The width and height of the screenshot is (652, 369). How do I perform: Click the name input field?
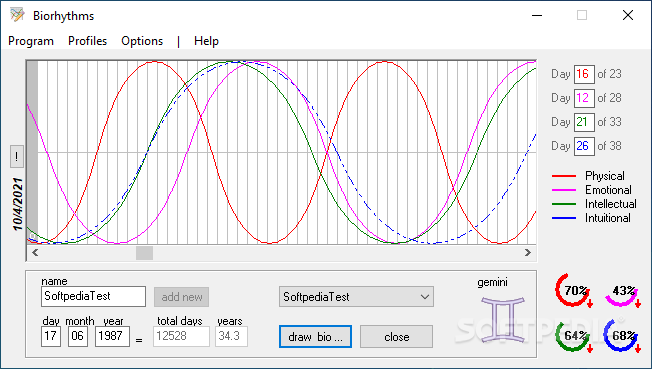[x=94, y=296]
